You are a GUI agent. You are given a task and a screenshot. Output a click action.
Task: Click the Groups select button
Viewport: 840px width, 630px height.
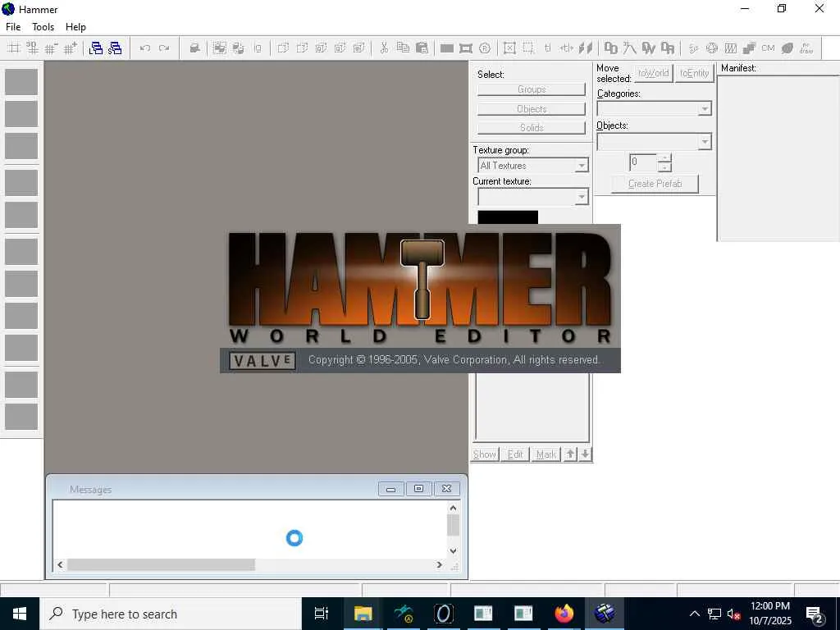[x=532, y=89]
